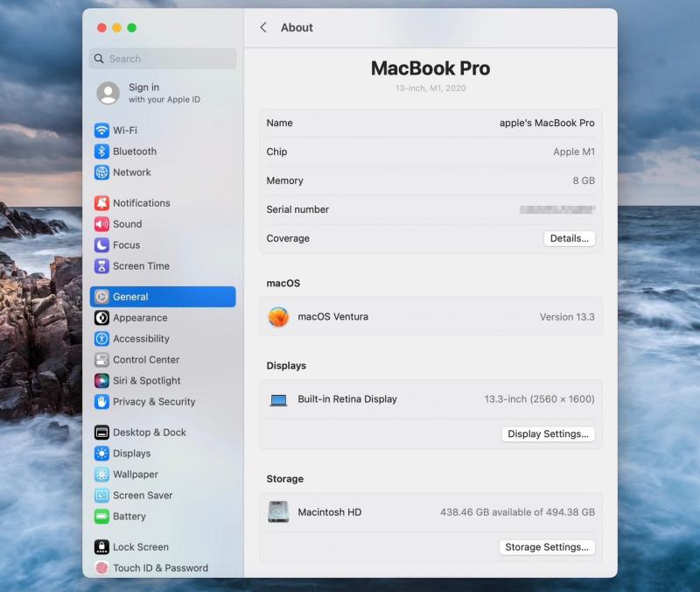Switch to Focus settings
The image size is (700, 592).
point(163,245)
